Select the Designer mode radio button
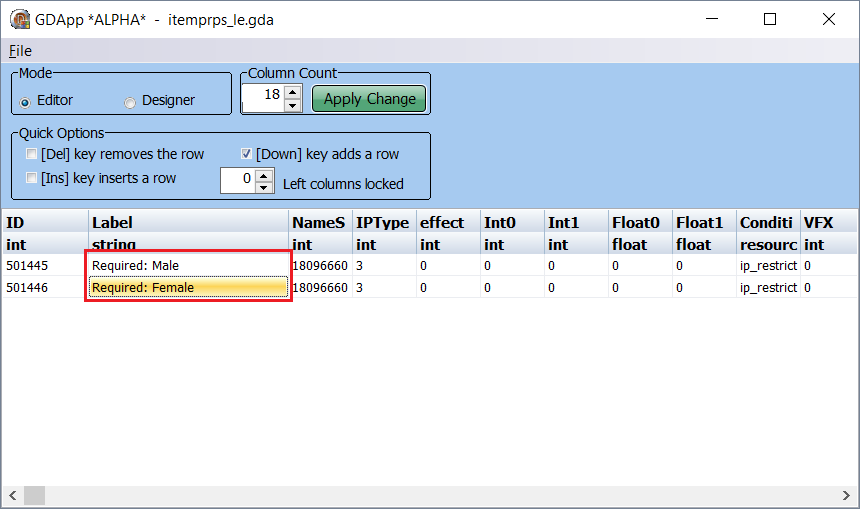 (x=130, y=103)
